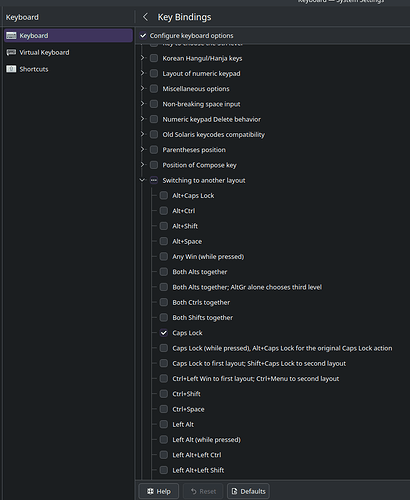Expand Miscellaneous options group
410x500 pixels.
click(x=142, y=89)
